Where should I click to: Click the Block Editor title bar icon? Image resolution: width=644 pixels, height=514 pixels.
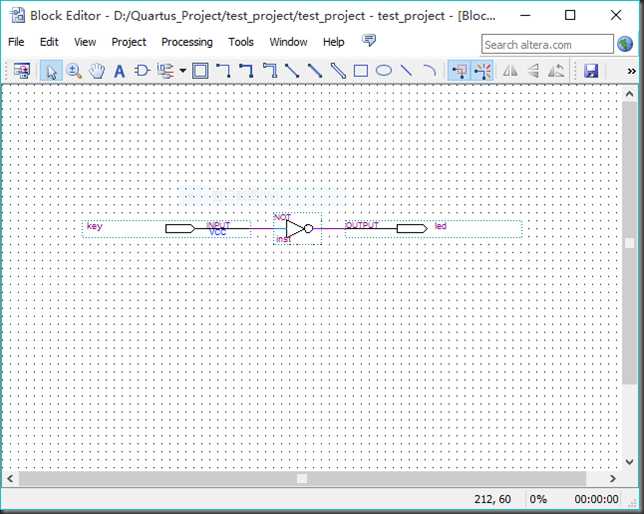(x=17, y=16)
